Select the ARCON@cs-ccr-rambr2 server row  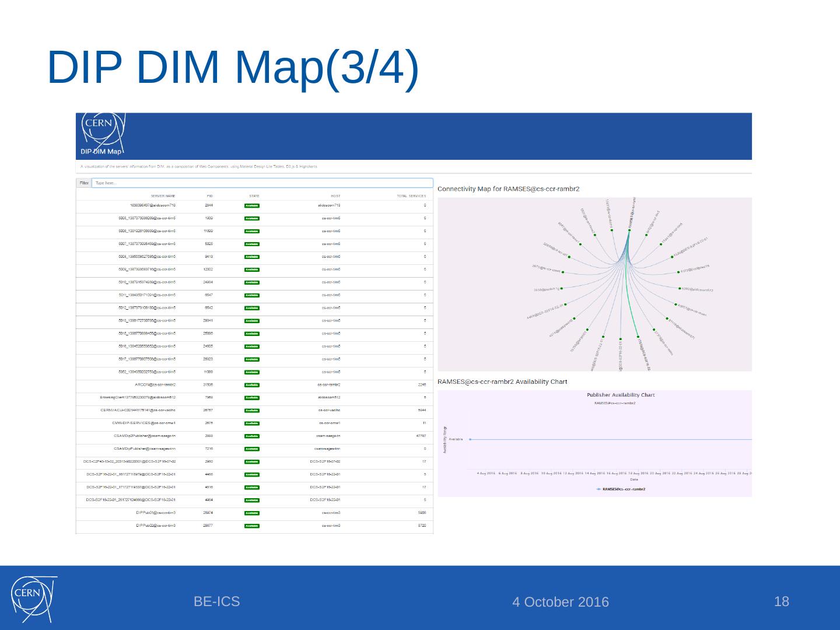pyautogui.click(x=155, y=385)
